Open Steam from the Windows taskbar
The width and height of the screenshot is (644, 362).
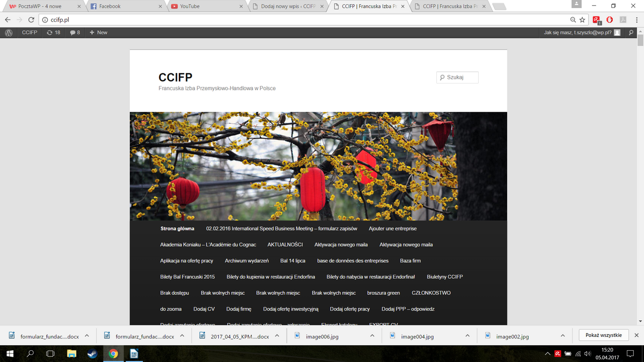point(92,353)
